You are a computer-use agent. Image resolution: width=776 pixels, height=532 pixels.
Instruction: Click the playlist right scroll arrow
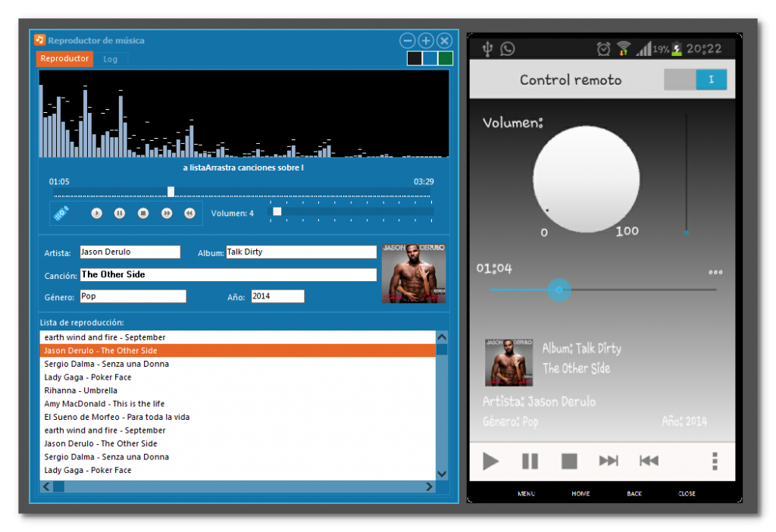pyautogui.click(x=429, y=487)
